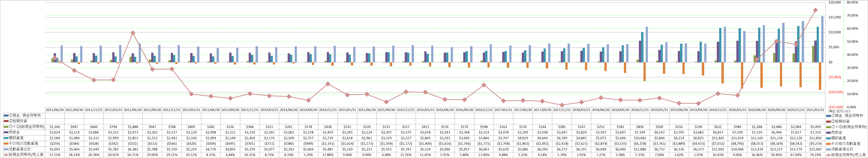Click the 2021/03/31 column header
868x158 pixels.
815,110
